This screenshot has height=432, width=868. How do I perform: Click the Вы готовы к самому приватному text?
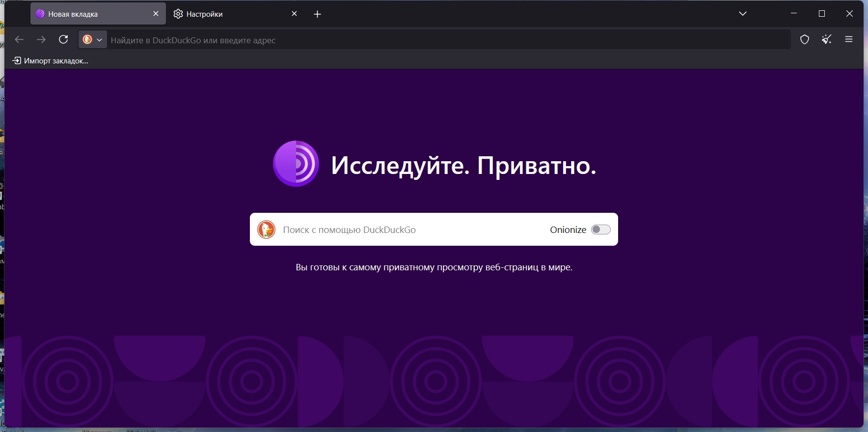pyautogui.click(x=434, y=267)
